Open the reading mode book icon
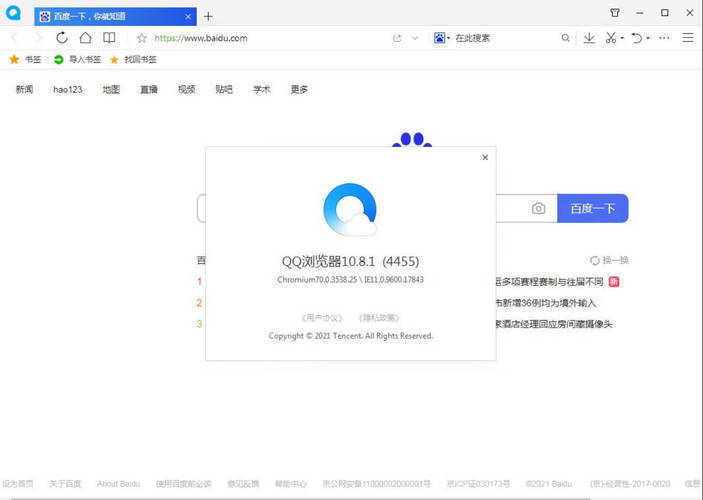Viewport: 703px width, 500px height. click(109, 38)
